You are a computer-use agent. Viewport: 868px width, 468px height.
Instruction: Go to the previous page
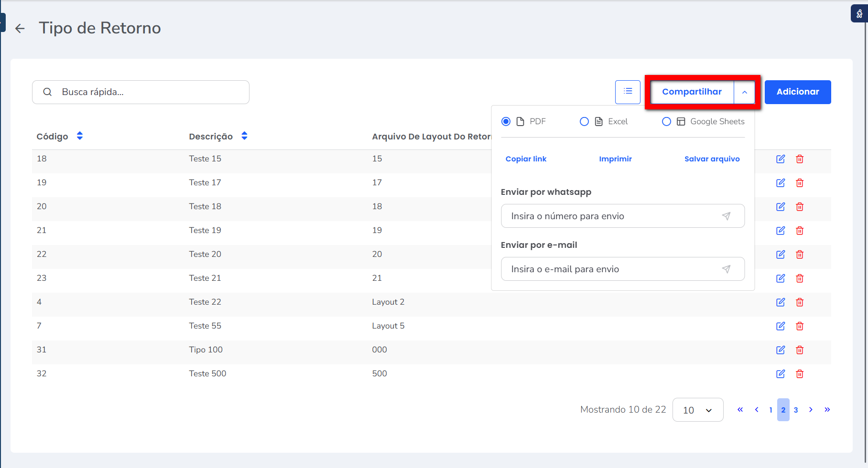click(757, 410)
